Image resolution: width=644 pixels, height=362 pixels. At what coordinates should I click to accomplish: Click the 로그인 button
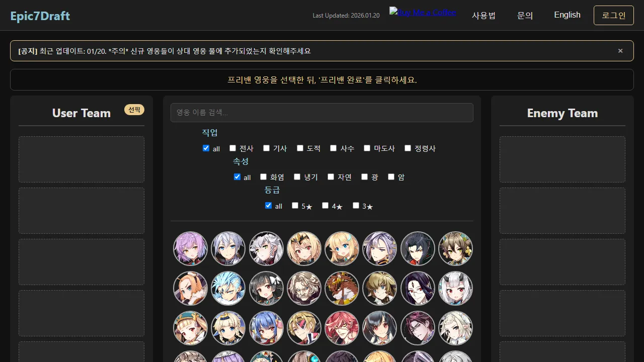613,15
